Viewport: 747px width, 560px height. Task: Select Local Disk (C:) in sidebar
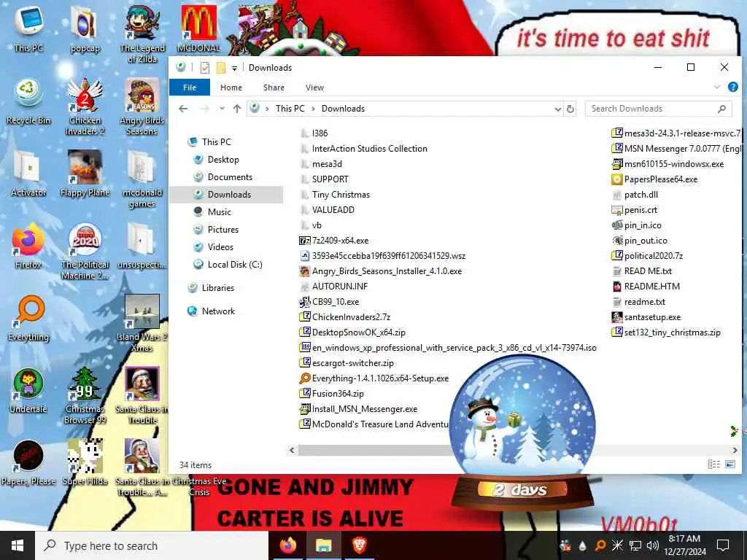234,264
